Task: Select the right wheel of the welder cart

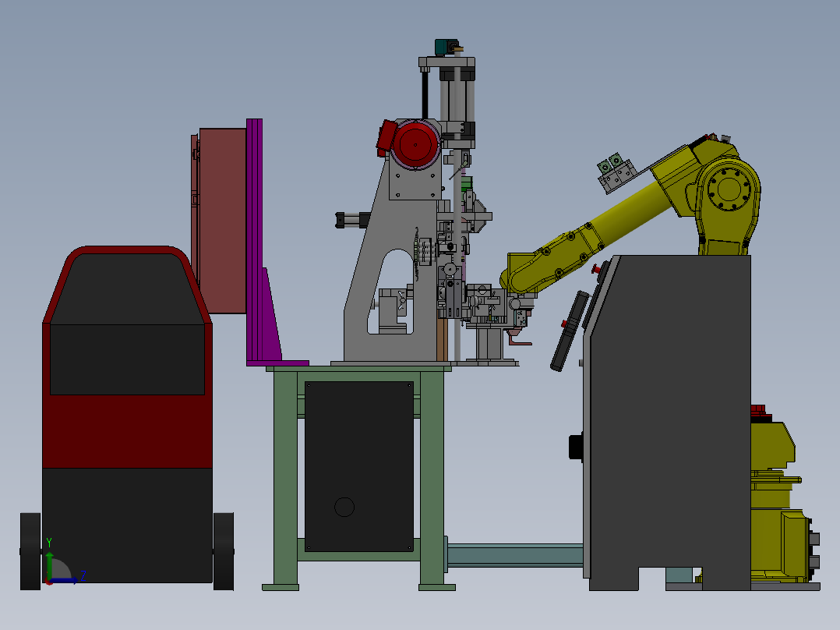Action: click(224, 552)
